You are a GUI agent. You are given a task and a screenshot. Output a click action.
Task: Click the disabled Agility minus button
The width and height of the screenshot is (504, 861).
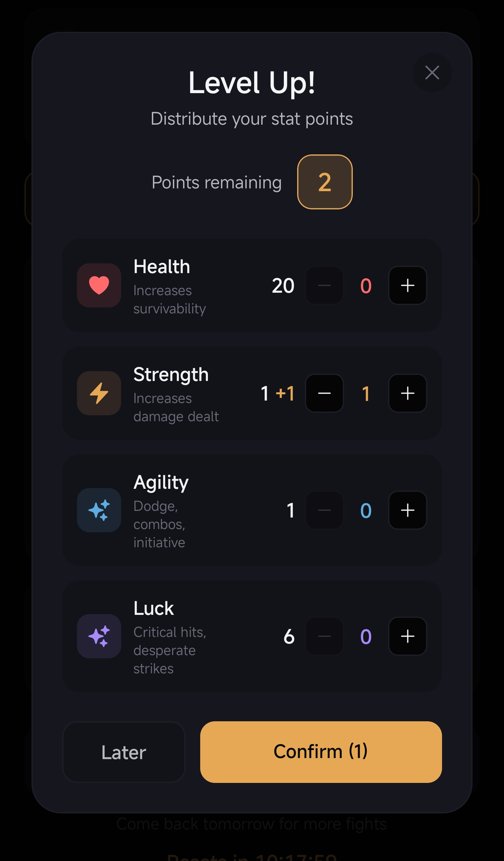pos(324,510)
